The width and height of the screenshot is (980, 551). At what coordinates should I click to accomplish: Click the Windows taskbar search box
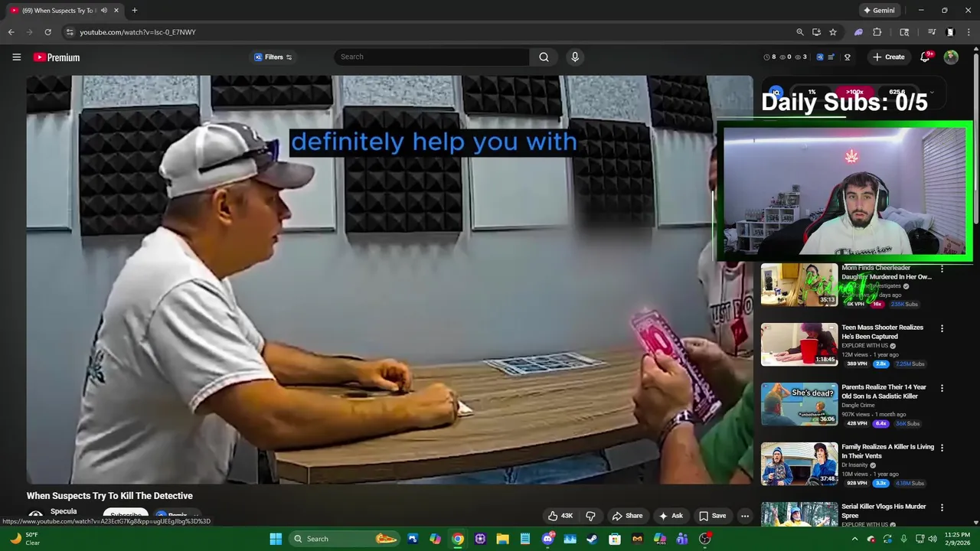(345, 539)
